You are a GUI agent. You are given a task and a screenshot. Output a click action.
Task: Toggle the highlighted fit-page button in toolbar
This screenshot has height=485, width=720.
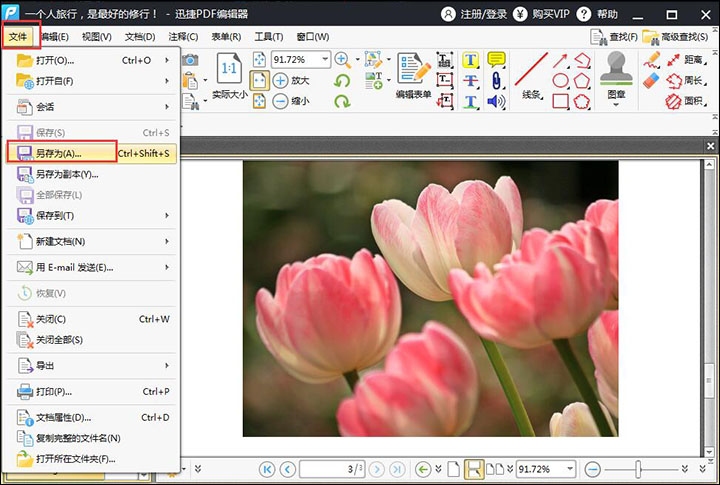coord(258,80)
